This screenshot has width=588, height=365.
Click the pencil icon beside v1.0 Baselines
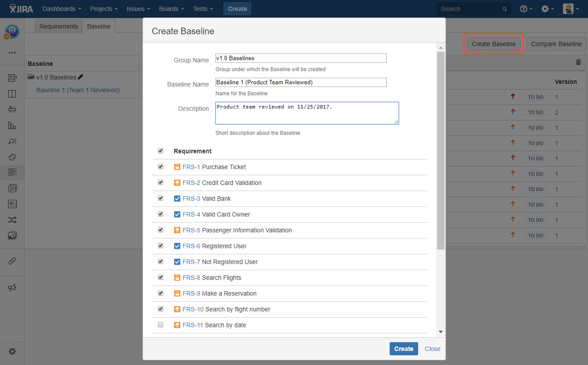[x=80, y=77]
